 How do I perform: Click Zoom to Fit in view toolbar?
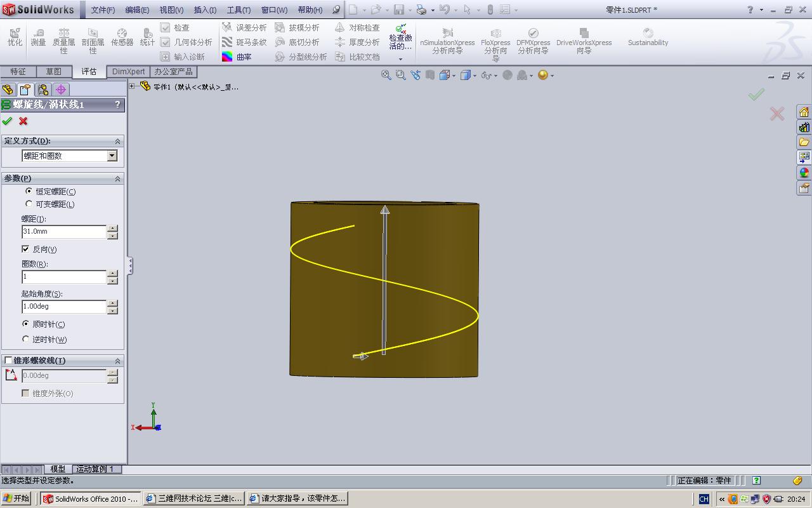tap(386, 75)
